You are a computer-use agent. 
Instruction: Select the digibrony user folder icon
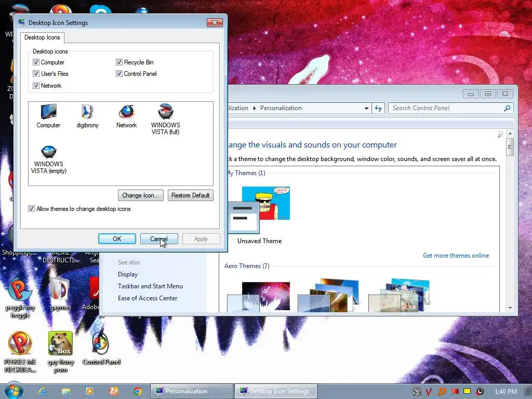click(x=87, y=116)
